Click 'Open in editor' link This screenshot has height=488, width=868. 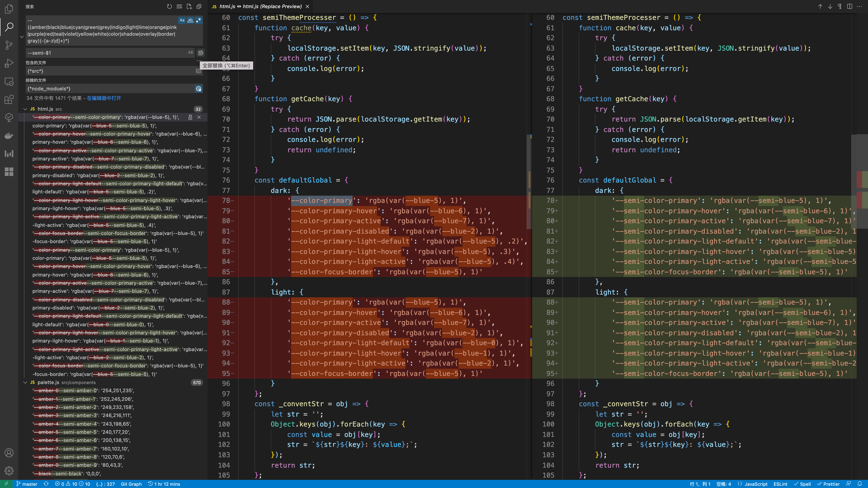[104, 98]
